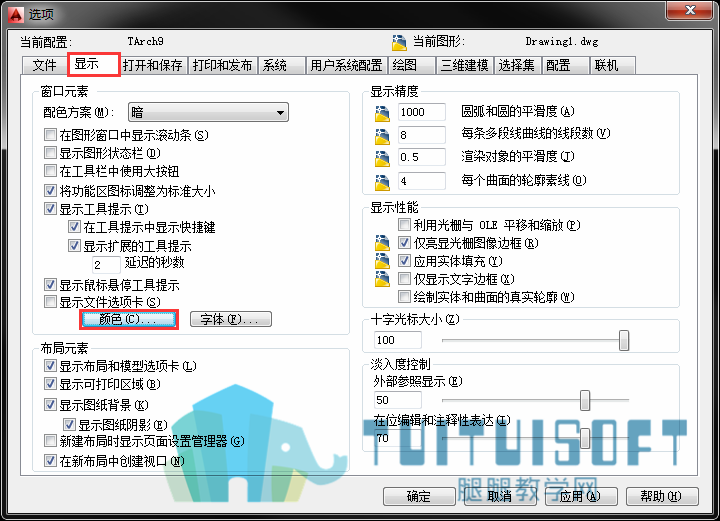The image size is (720, 521).
Task: Click drawing icon next to 每条多段线曲线的线段数
Action: 382,136
